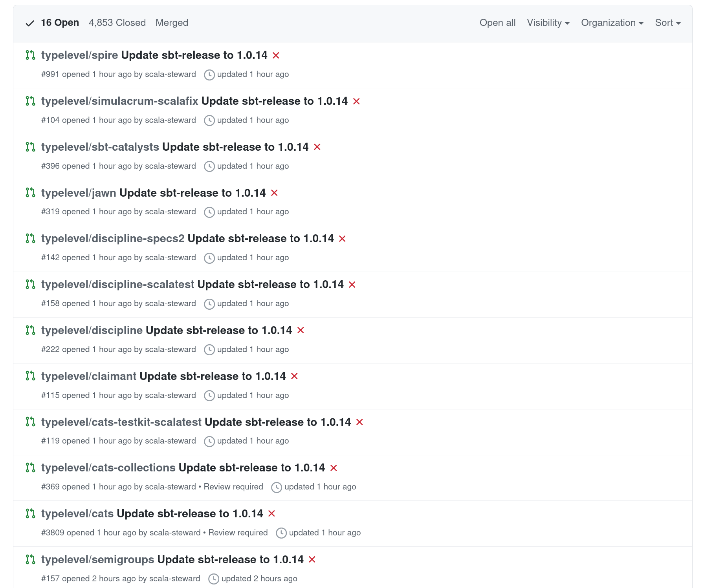Viewport: 704px width, 588px height.
Task: Click pull request icon for typelevel/claimant
Action: point(30,376)
